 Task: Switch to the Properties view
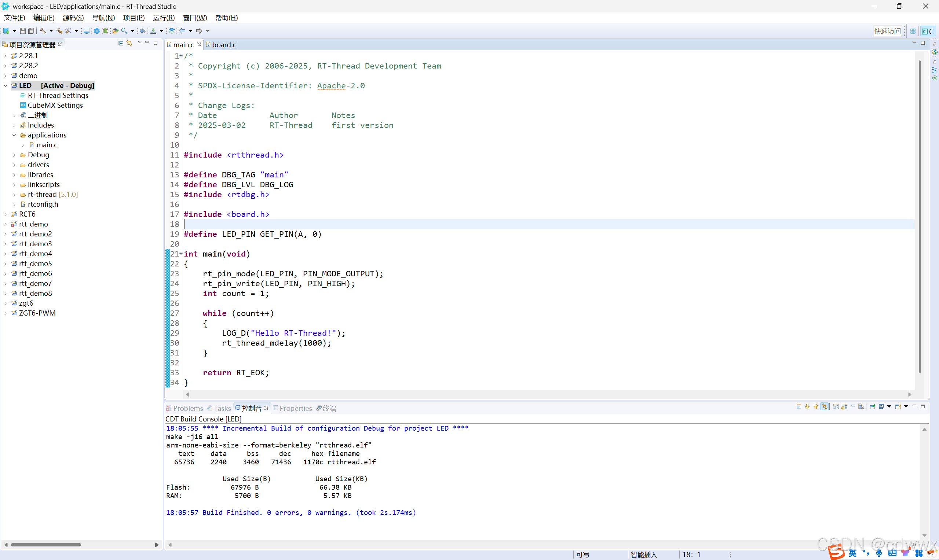296,408
